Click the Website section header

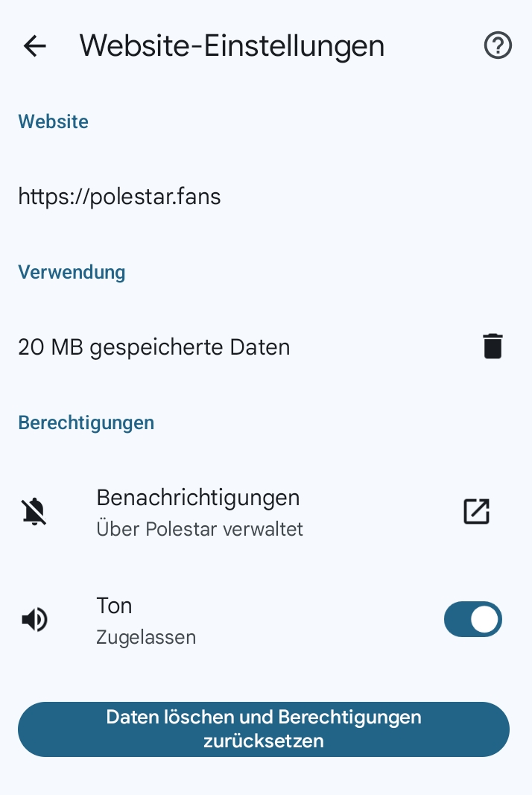pyautogui.click(x=53, y=122)
